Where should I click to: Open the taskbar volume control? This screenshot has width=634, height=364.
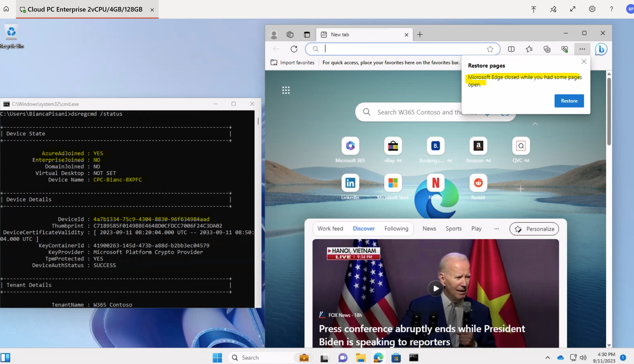click(583, 358)
